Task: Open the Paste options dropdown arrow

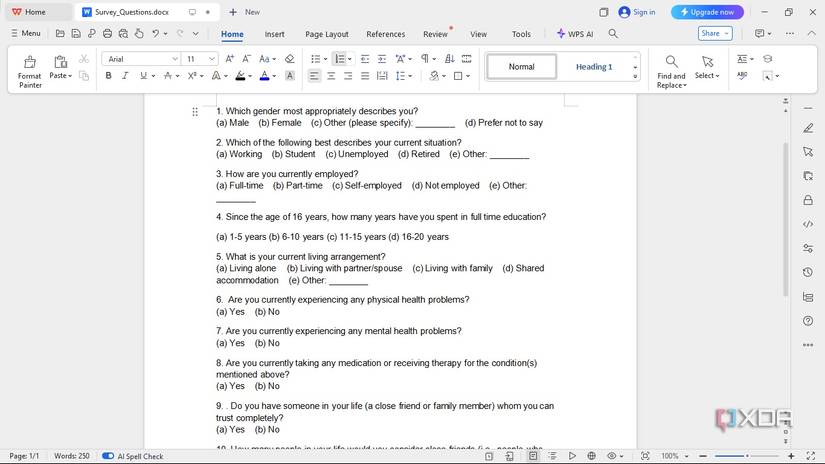Action: tap(70, 76)
